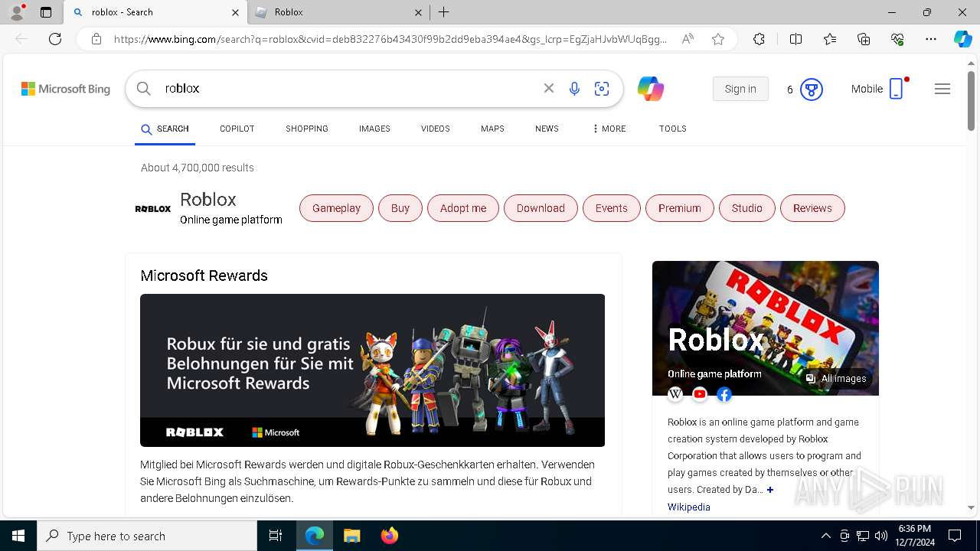980x551 pixels.
Task: Click the Sign in button
Action: [740, 89]
